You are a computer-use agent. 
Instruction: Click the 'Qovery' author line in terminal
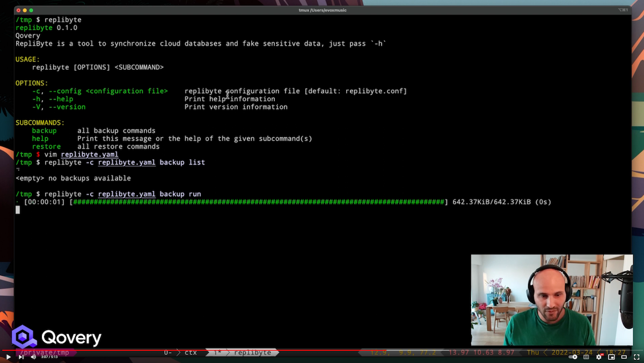(x=28, y=36)
